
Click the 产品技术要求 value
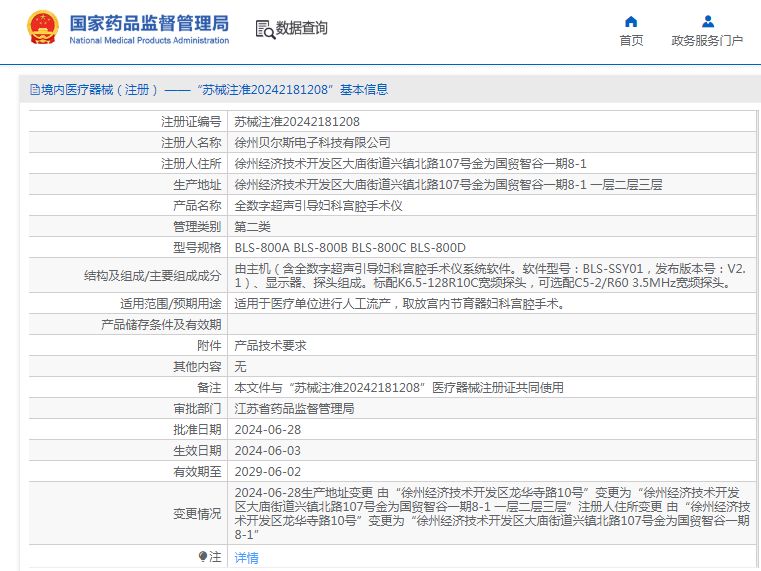pyautogui.click(x=270, y=346)
